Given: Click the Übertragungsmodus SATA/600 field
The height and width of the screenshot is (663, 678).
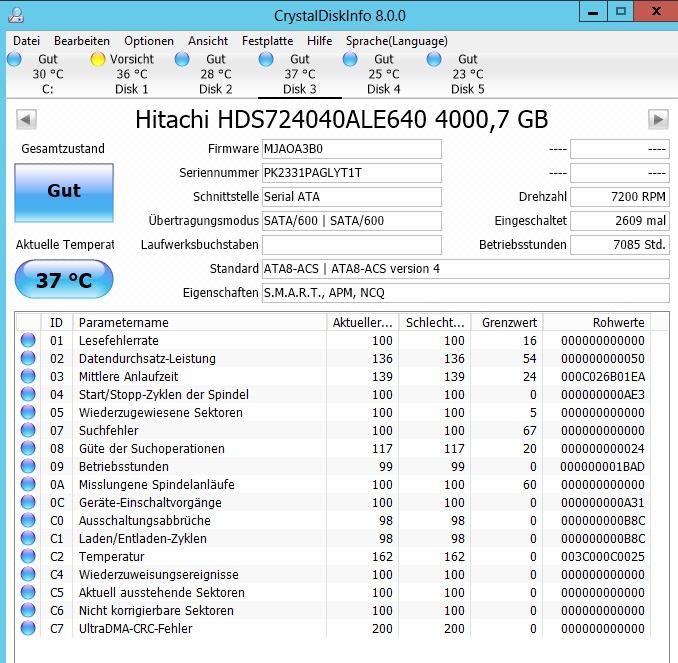Looking at the screenshot, I should coord(352,221).
